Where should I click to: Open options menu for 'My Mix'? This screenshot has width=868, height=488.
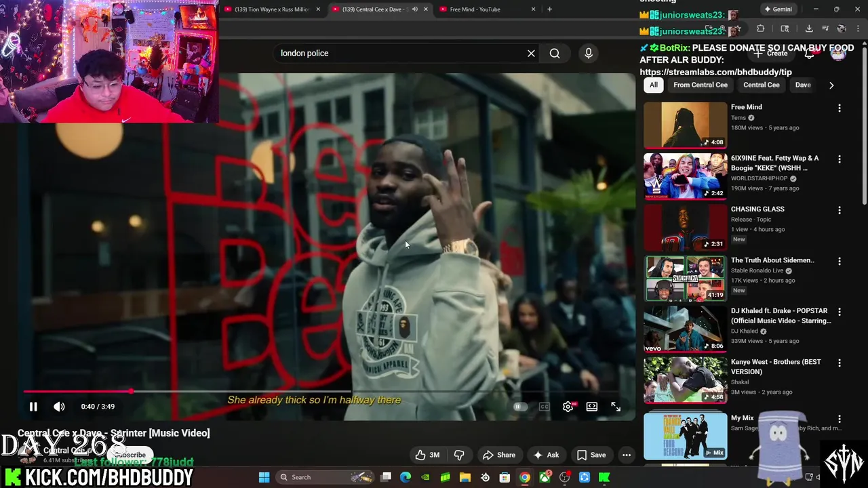[x=840, y=420]
